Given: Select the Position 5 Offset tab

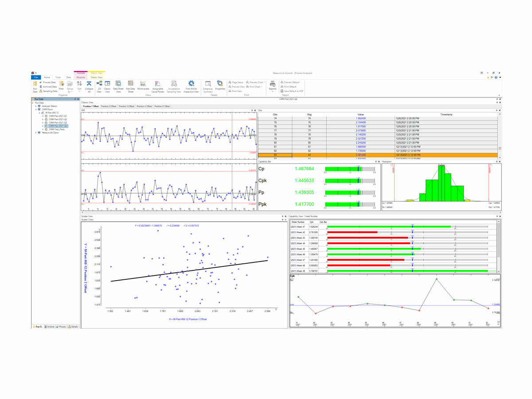Looking at the screenshot, I should [162, 106].
